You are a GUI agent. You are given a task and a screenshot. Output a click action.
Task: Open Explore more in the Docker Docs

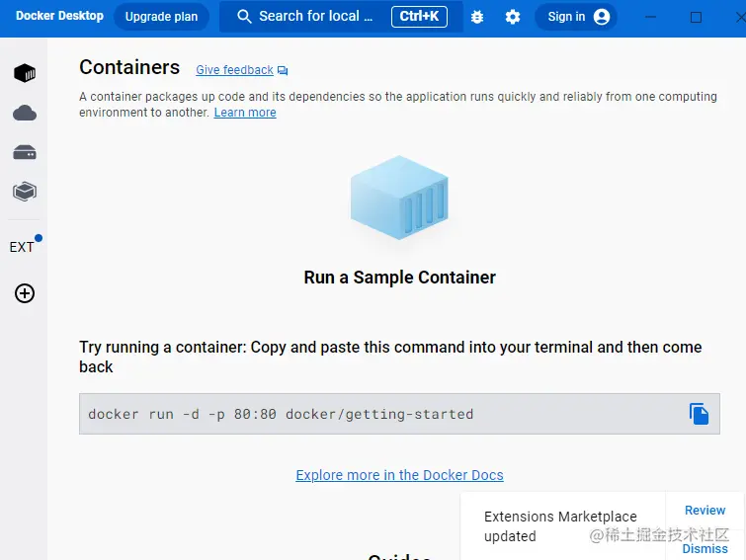point(399,475)
